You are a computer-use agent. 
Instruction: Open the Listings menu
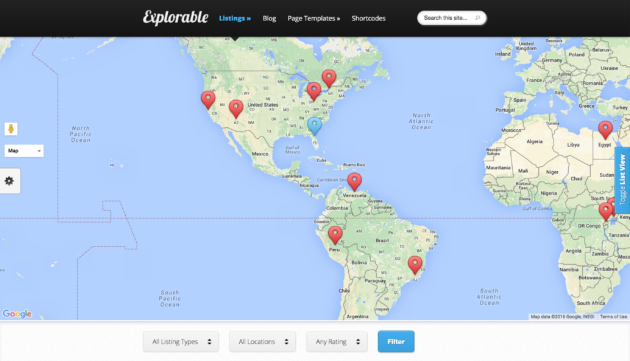[235, 18]
